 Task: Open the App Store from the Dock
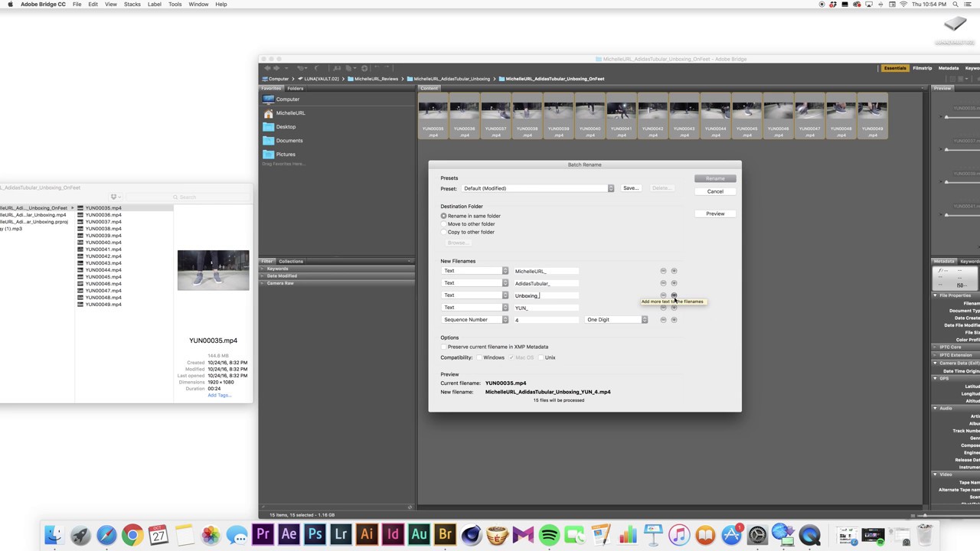(731, 534)
